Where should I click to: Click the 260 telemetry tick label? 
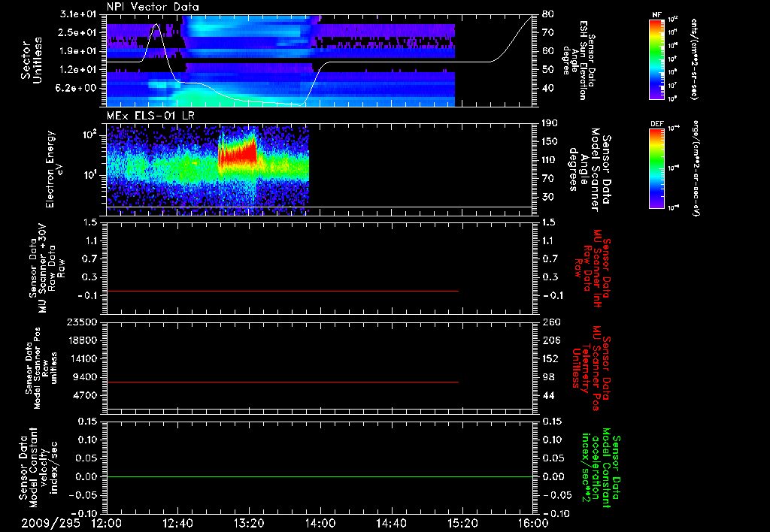pos(550,322)
